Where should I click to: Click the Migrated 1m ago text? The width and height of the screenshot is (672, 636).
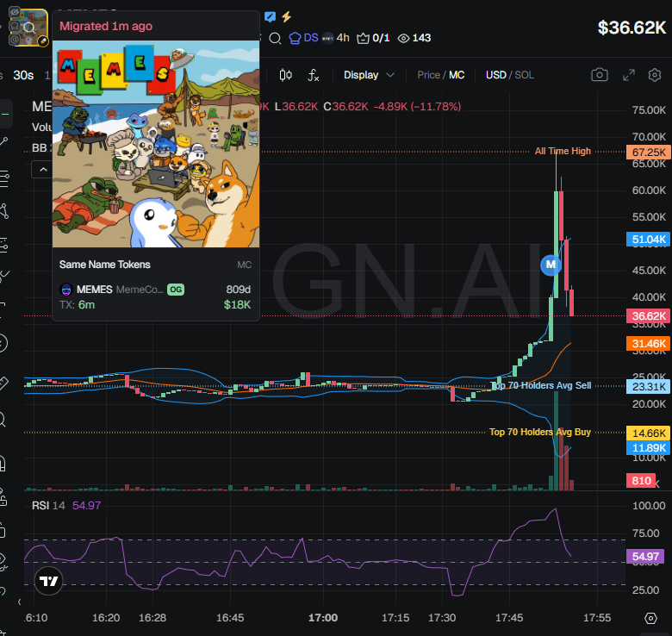coord(106,26)
